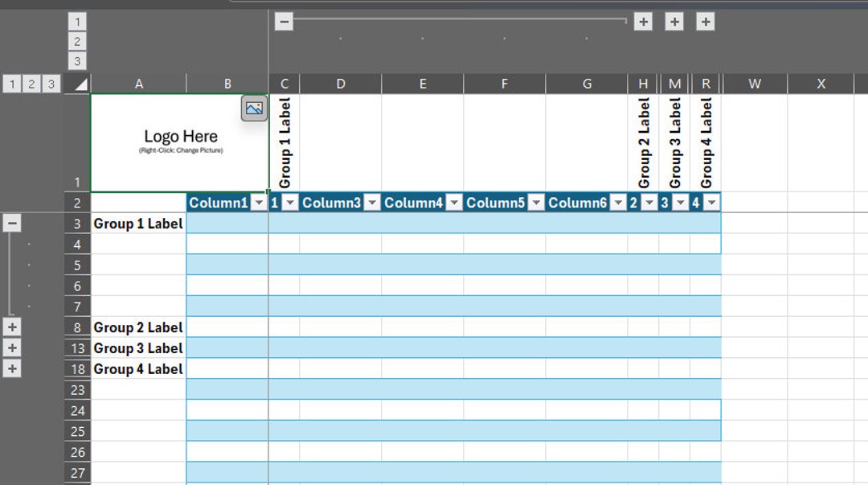The image size is (868, 485).
Task: Click row outline level 1 button
Action: pos(10,84)
